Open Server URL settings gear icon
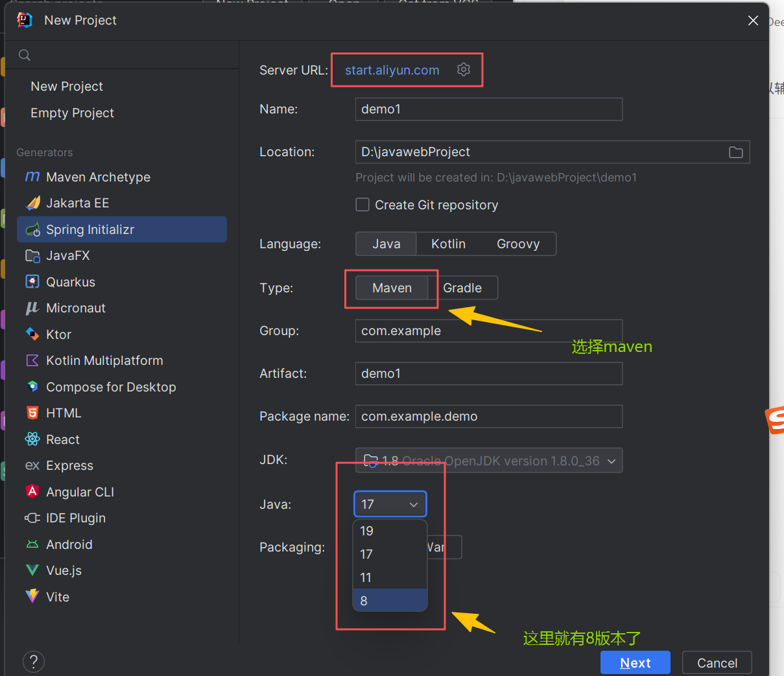The height and width of the screenshot is (676, 784). coord(463,69)
